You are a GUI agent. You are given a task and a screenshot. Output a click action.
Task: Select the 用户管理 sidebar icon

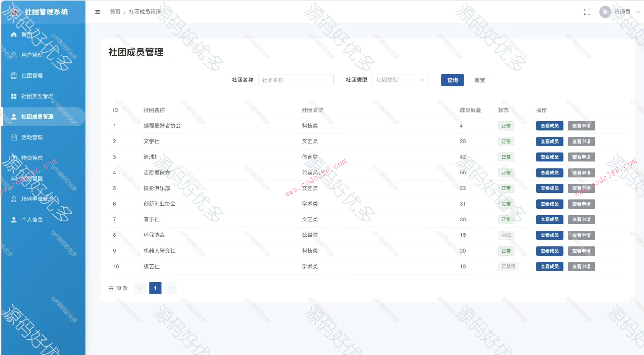coord(14,55)
